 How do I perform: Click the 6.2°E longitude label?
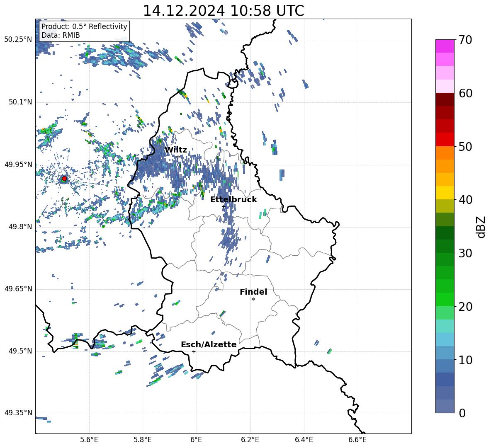(x=250, y=440)
